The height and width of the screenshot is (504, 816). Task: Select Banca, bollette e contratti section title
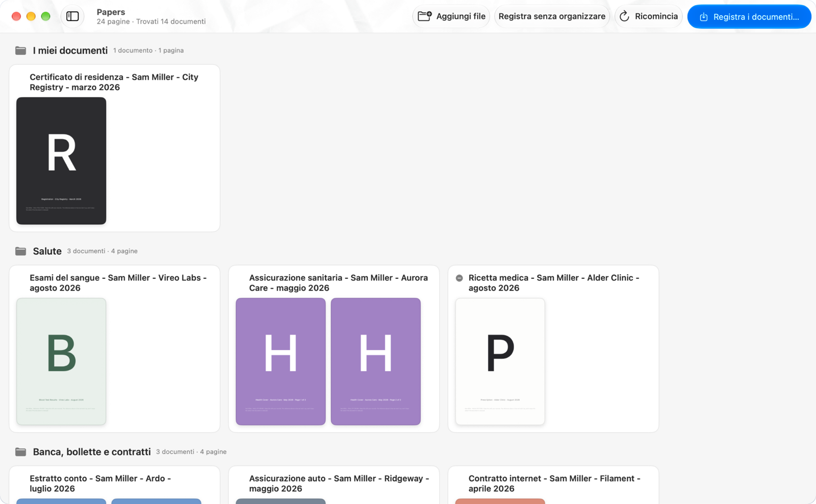[x=92, y=452]
